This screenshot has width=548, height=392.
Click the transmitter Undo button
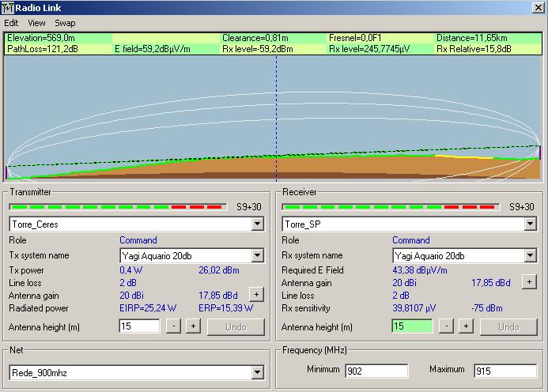[236, 327]
